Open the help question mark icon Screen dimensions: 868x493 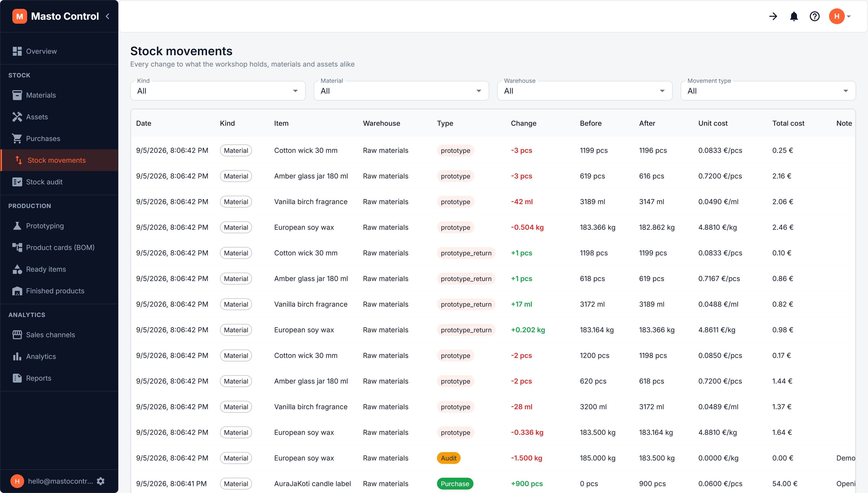pos(814,16)
